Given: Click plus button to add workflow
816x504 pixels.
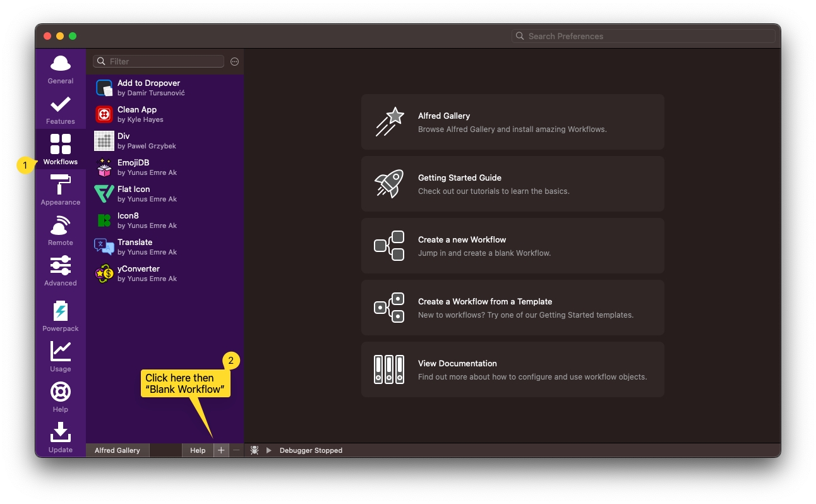Looking at the screenshot, I should pyautogui.click(x=220, y=450).
